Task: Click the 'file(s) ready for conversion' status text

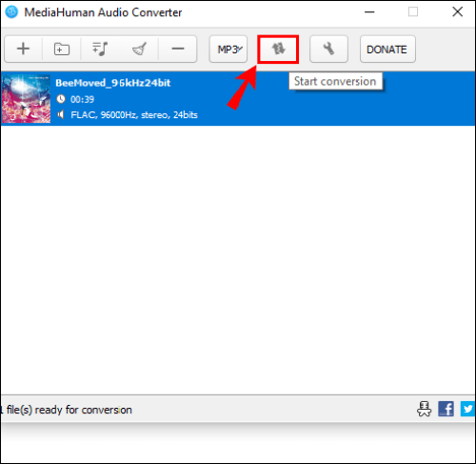Action: (x=69, y=410)
